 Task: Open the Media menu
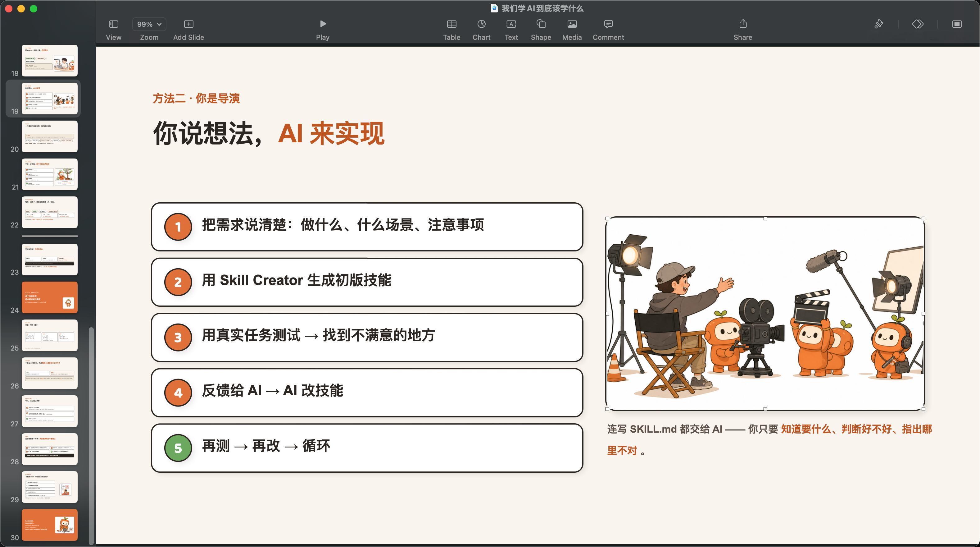[572, 30]
